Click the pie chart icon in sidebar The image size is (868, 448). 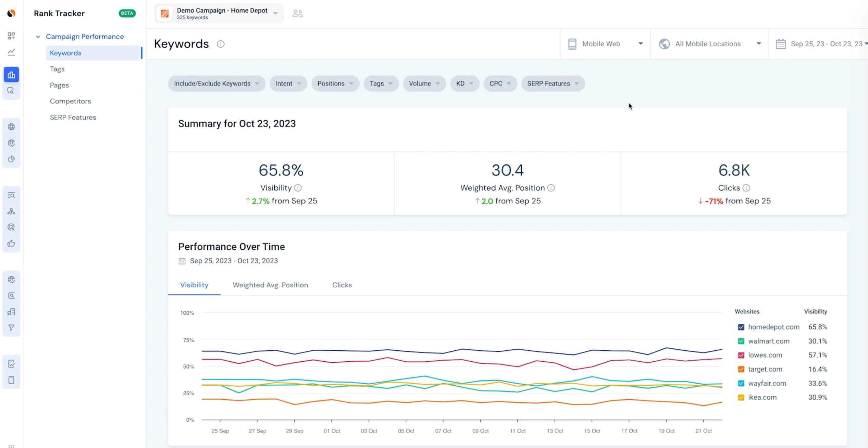click(x=11, y=159)
